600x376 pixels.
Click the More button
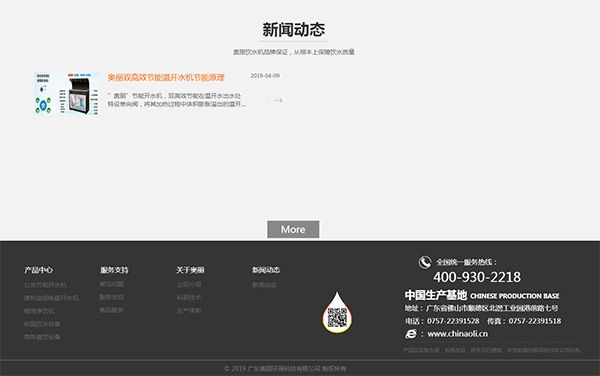(293, 229)
